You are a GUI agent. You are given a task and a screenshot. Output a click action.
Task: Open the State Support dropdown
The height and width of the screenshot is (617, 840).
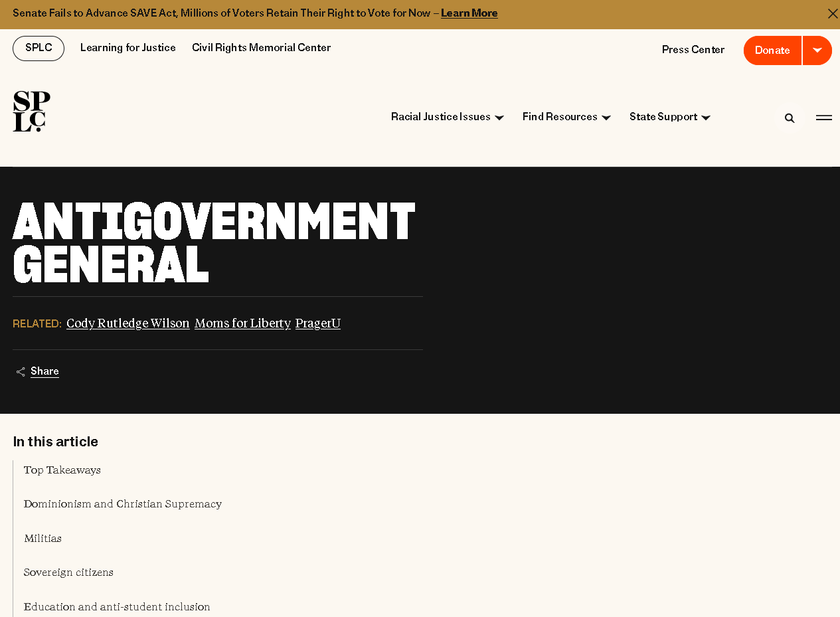point(669,118)
